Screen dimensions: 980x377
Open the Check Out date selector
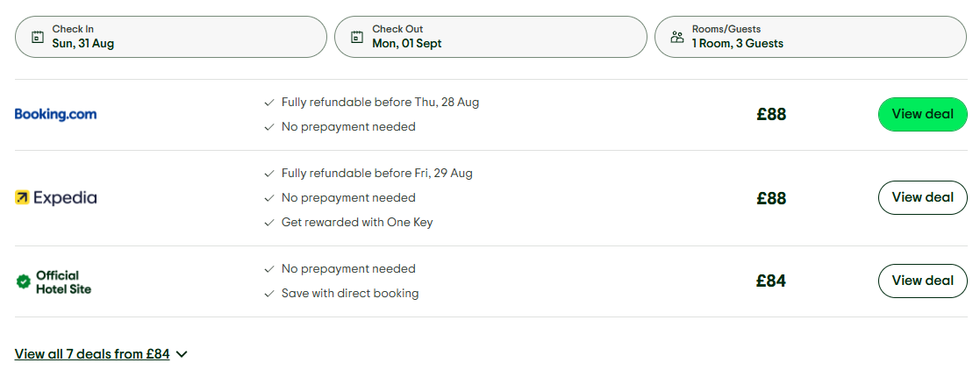pyautogui.click(x=490, y=37)
